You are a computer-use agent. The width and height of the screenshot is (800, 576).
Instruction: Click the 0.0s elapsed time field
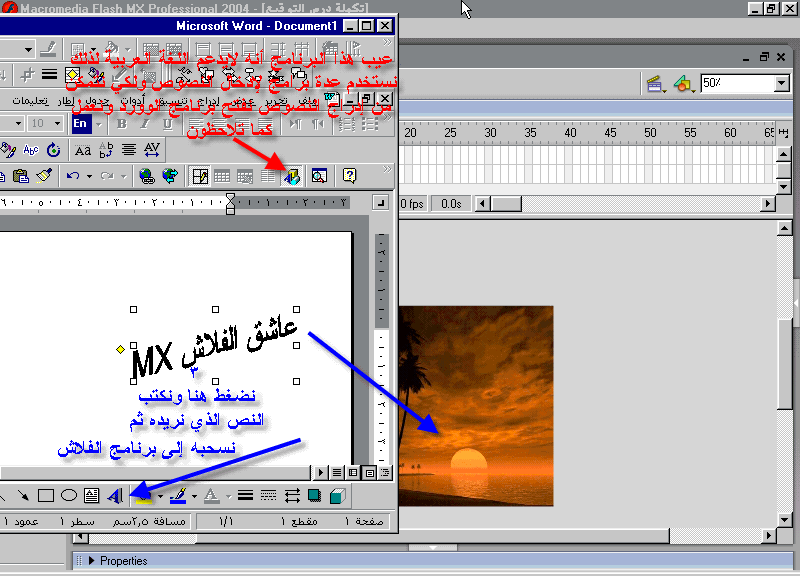click(451, 204)
